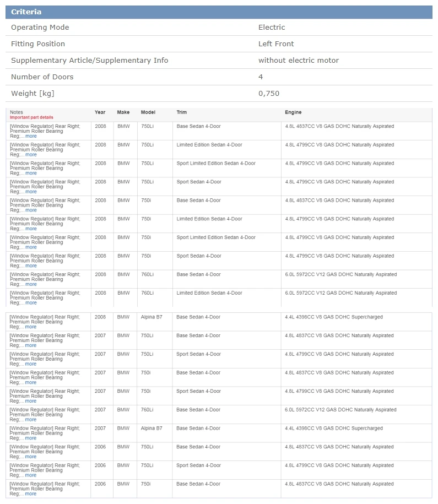The width and height of the screenshot is (438, 504).
Task: Click '750i' model cell in the 2006 row
Action: coord(145,484)
